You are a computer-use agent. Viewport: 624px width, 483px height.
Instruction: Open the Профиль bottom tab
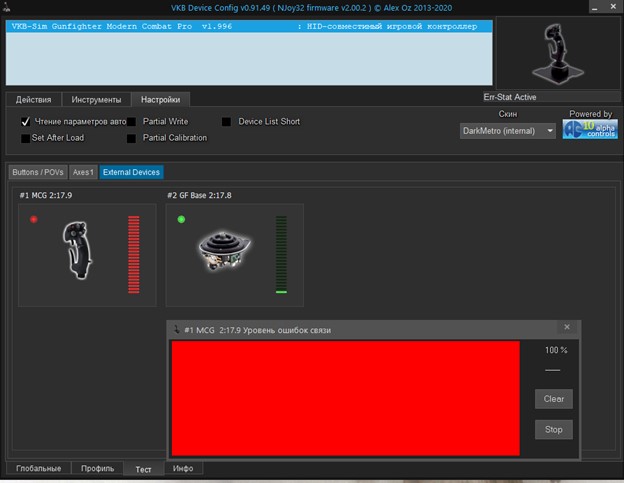(x=98, y=468)
